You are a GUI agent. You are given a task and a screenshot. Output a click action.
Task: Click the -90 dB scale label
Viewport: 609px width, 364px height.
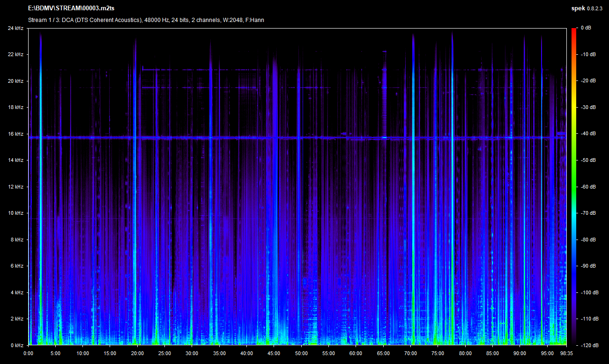586,266
